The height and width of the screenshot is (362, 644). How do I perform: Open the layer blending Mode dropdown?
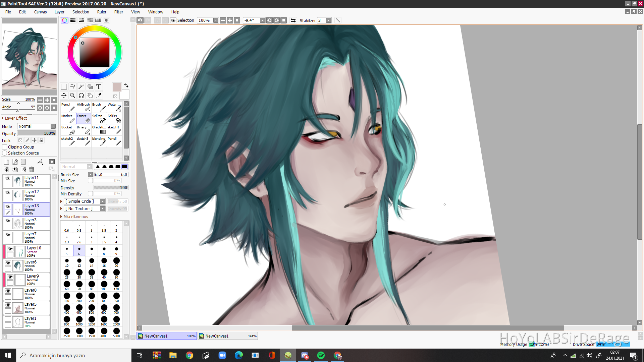click(x=53, y=126)
